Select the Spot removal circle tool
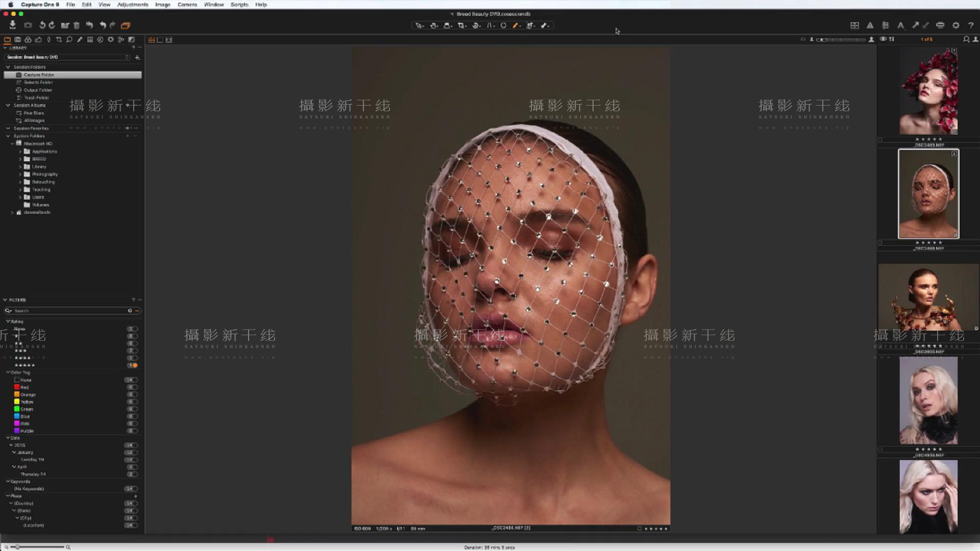The height and width of the screenshot is (551, 980). click(503, 25)
